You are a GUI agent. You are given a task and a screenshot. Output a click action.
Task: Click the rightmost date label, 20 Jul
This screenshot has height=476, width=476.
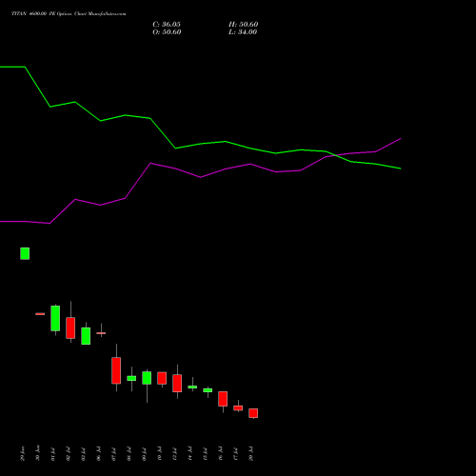coord(251,453)
